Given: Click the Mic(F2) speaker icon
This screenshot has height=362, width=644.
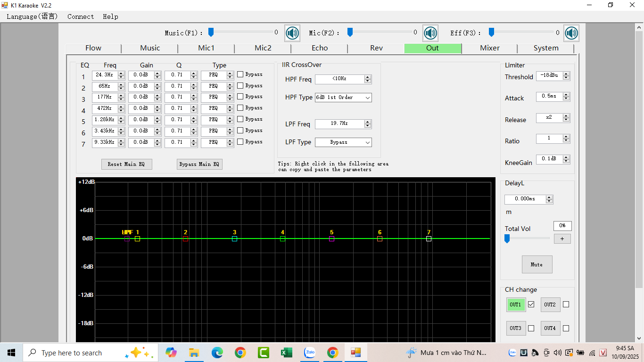Looking at the screenshot, I should [430, 33].
